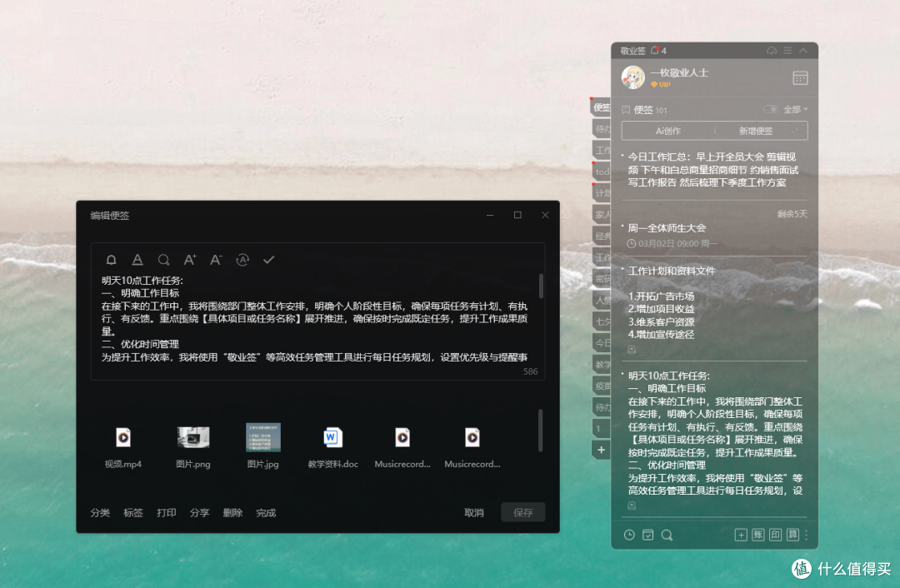Open vertical dots more menu at panel bottom

point(807,535)
